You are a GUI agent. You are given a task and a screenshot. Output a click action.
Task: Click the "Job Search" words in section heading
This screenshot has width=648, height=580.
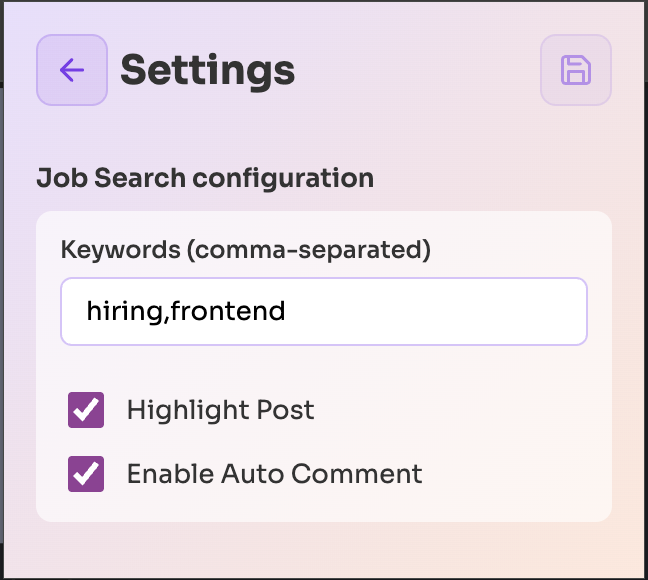[111, 178]
